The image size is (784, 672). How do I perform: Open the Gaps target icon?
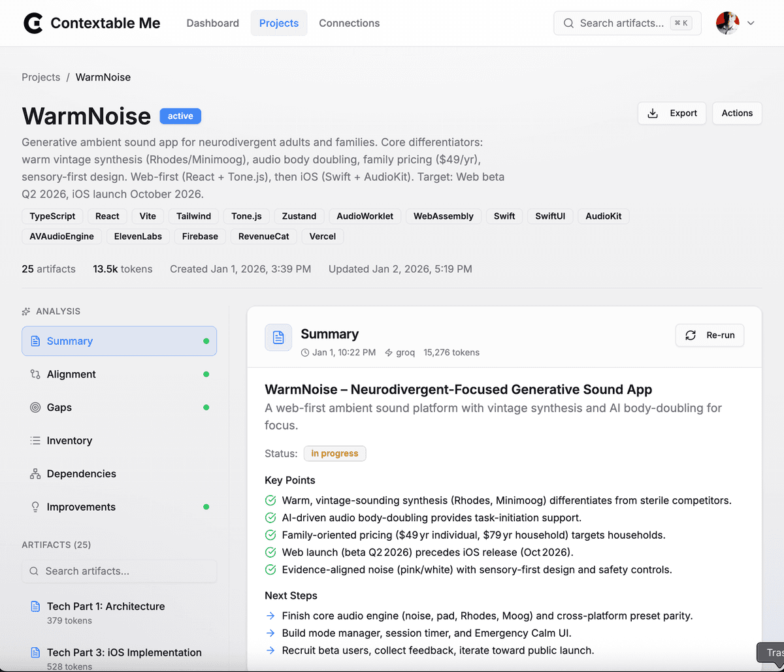(x=36, y=407)
